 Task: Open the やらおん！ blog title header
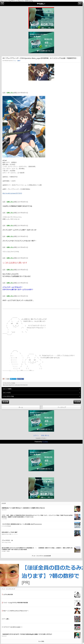tap(41, 4)
